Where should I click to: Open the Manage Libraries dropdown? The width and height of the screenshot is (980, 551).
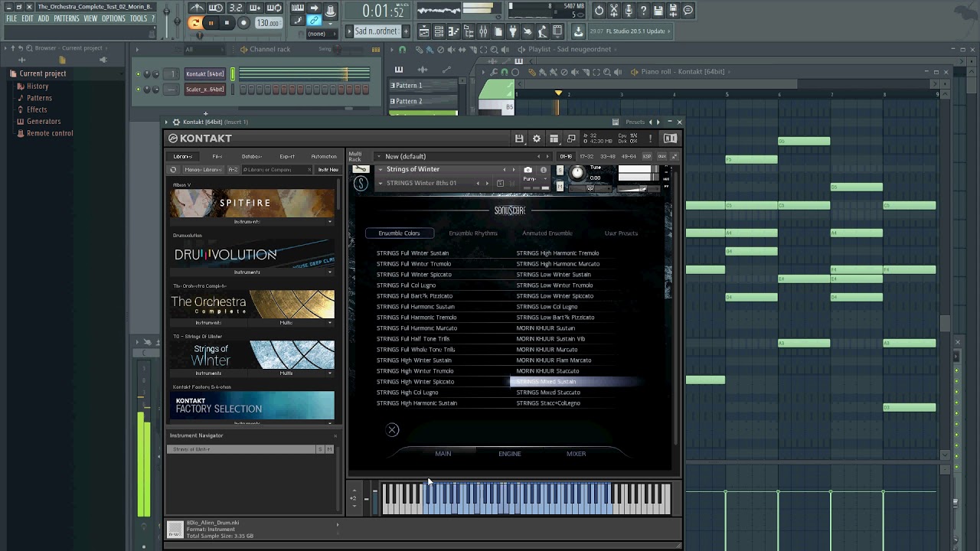(x=203, y=169)
